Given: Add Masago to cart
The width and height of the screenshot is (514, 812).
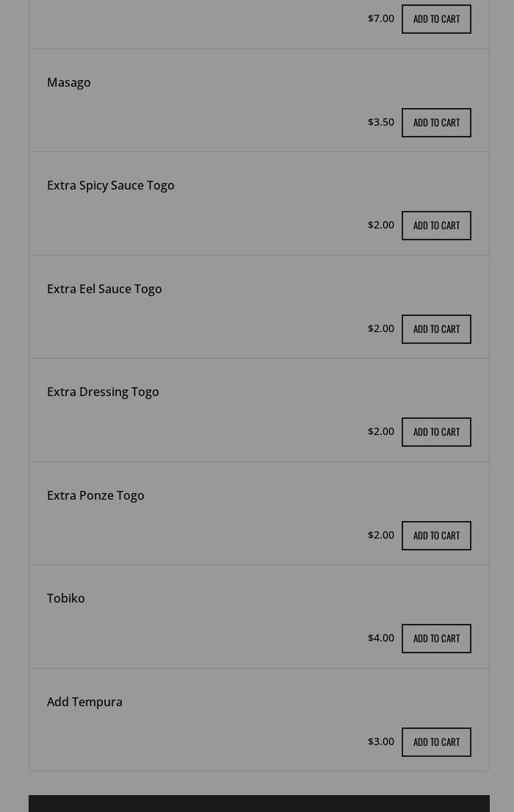Looking at the screenshot, I should (436, 123).
